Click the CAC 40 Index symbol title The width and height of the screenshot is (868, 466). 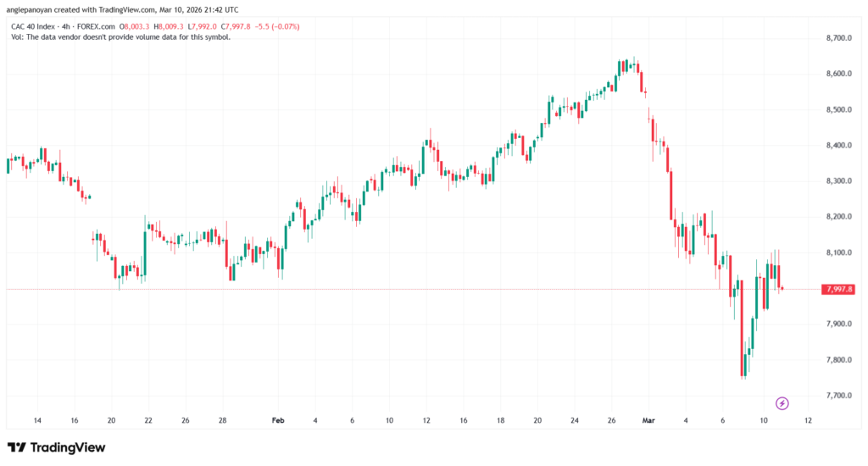pyautogui.click(x=34, y=26)
